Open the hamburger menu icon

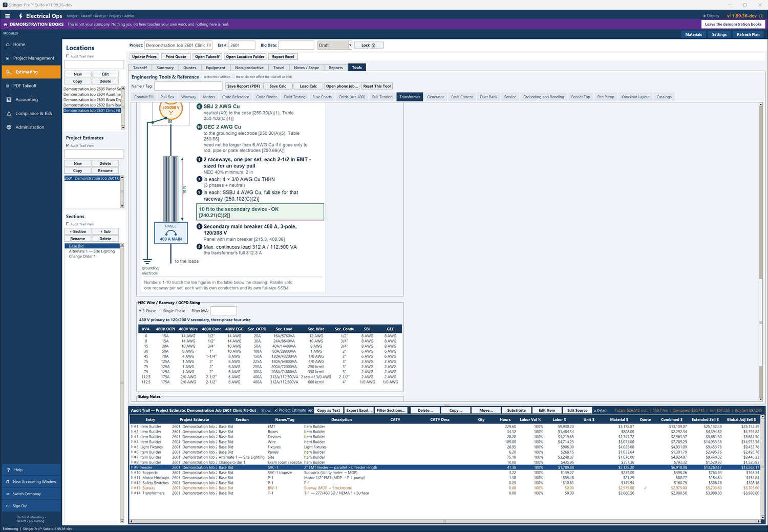(x=8, y=16)
